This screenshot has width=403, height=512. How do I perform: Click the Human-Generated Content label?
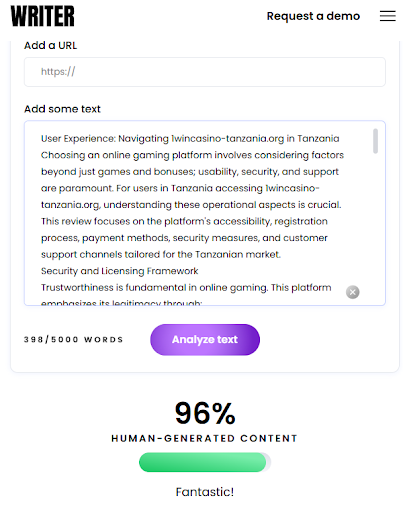coord(204,438)
